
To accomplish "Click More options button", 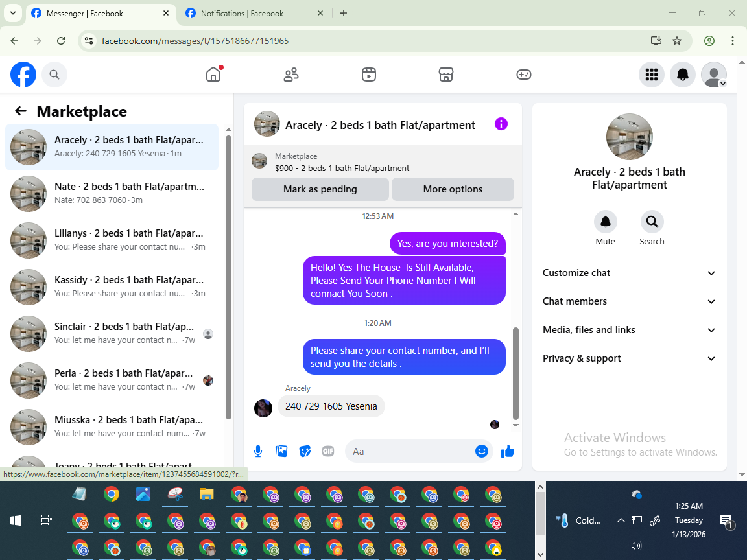I will (x=453, y=189).
